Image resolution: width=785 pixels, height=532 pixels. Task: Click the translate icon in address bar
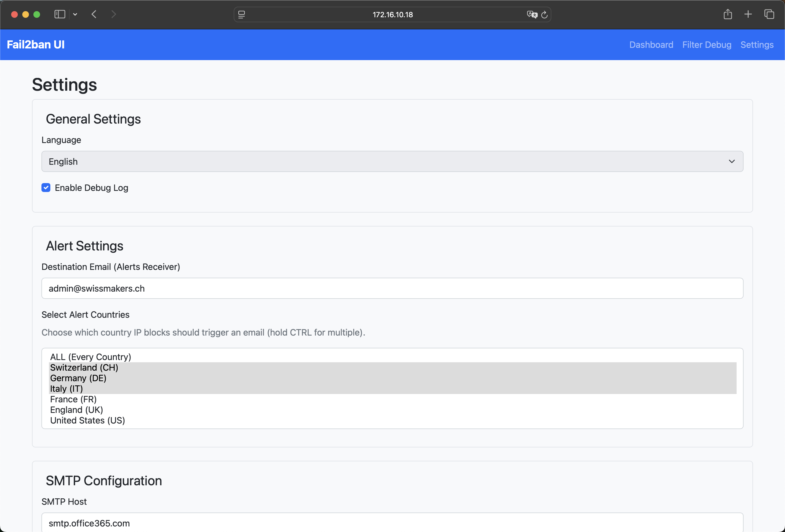[531, 14]
